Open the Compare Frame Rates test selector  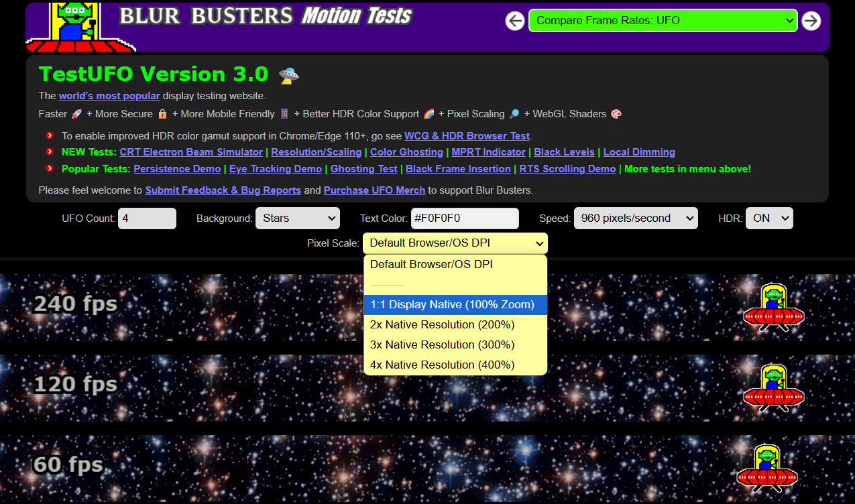(663, 21)
